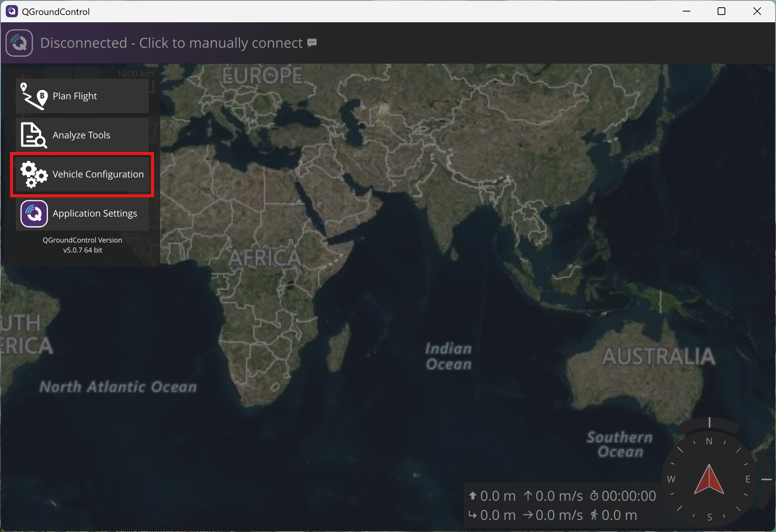
Task: Click the Analyze Tools document-magnifier icon
Action: click(34, 135)
